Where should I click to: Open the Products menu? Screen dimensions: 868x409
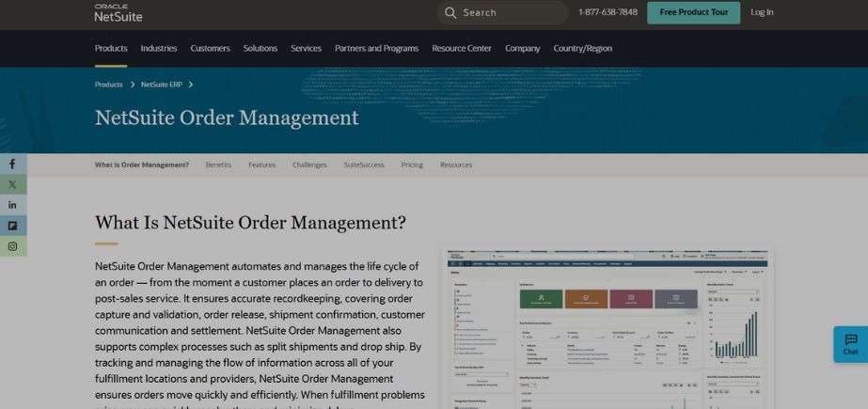[111, 48]
